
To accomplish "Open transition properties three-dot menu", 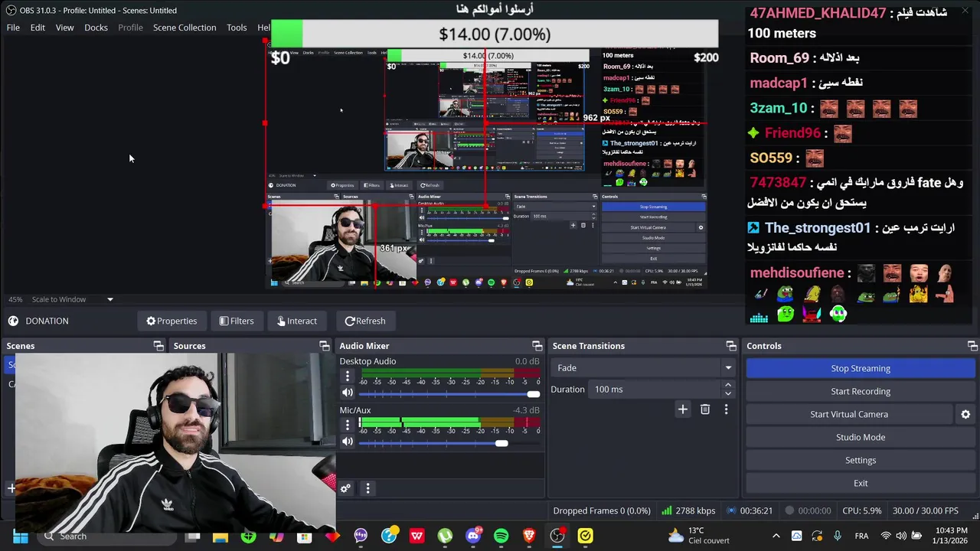I will 726,409.
